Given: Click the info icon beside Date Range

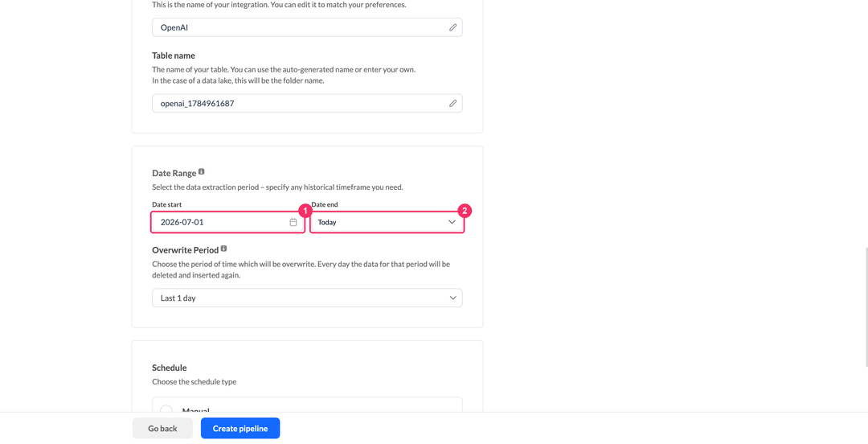Looking at the screenshot, I should coord(202,172).
